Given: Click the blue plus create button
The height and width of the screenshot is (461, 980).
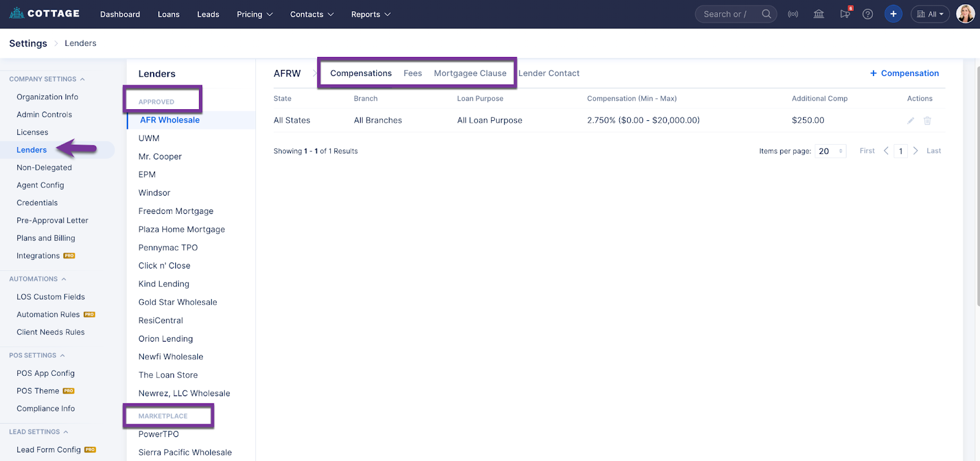Looking at the screenshot, I should 894,14.
